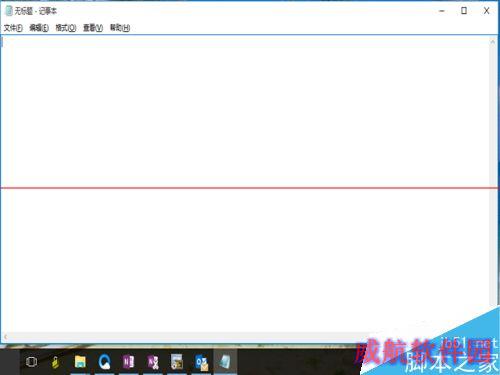Launch the blue Q cloud browser icon
The width and height of the screenshot is (500, 375).
coord(104,362)
